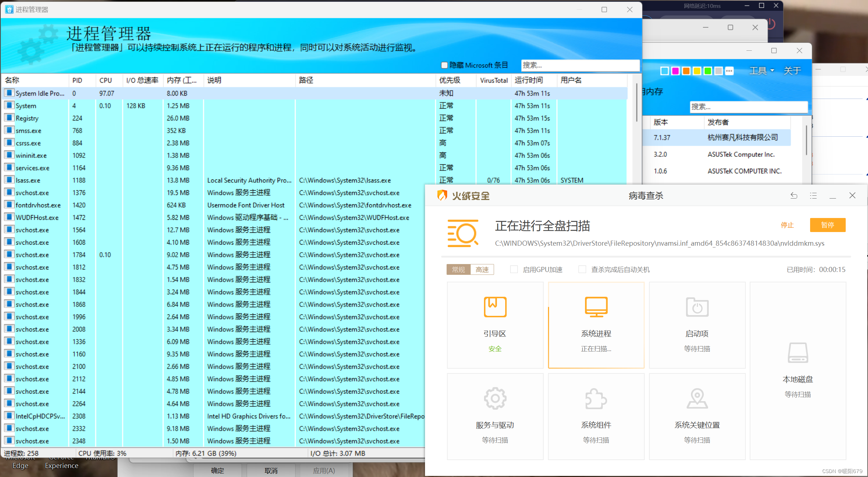The image size is (868, 477).
Task: Click the 引导区 boot sector scan icon
Action: 495,307
